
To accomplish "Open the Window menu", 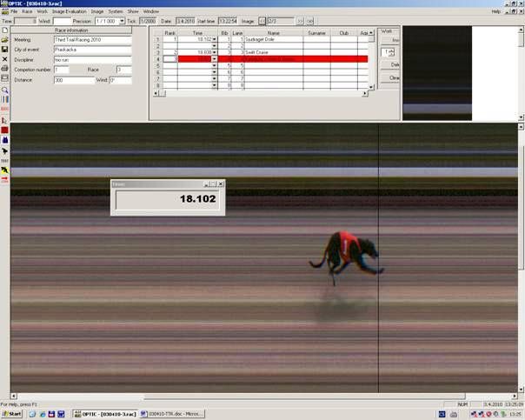I will click(x=151, y=11).
